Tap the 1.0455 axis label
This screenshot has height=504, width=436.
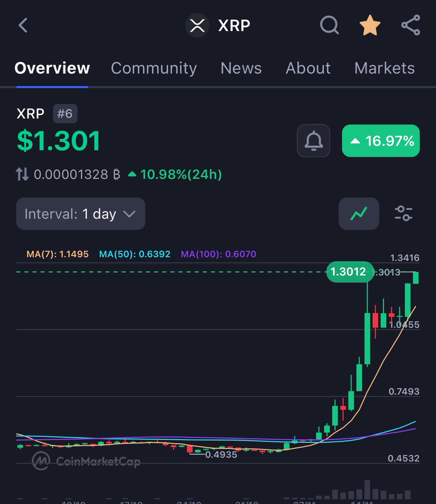(404, 325)
